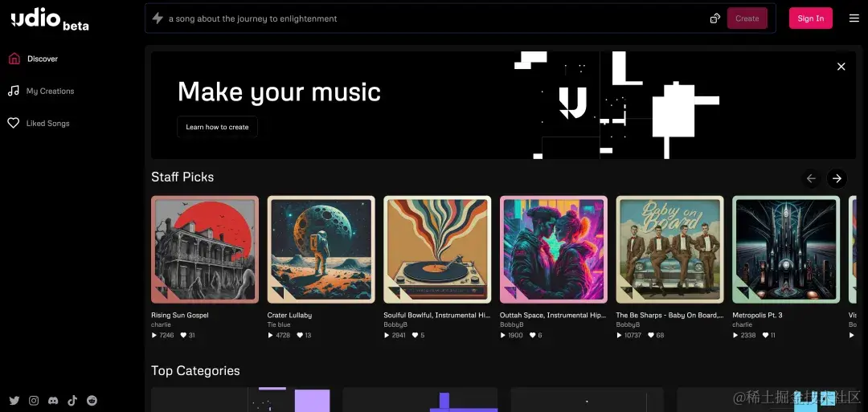Click artist BobbyB under Baby On Board
This screenshot has width=868, height=412.
click(x=628, y=324)
